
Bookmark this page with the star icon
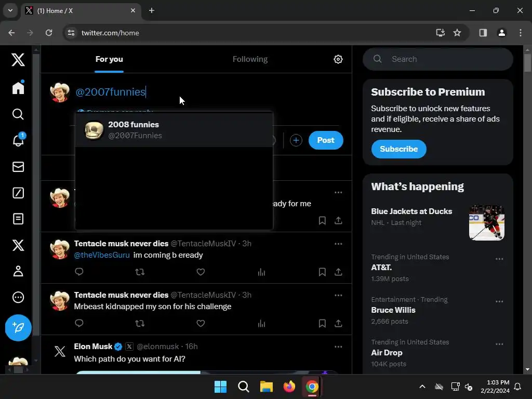[x=457, y=33]
